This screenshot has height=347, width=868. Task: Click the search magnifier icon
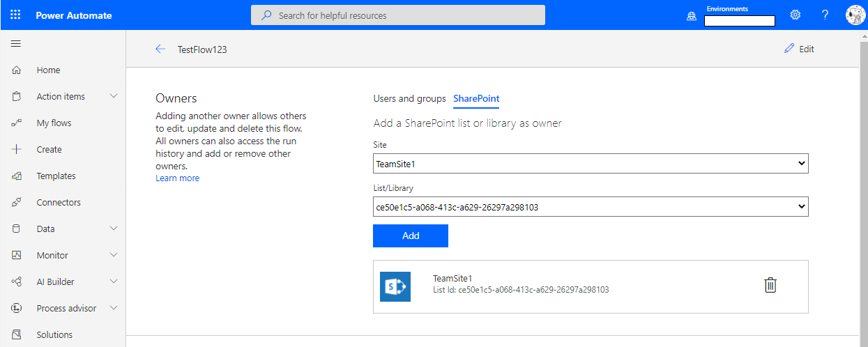click(x=267, y=15)
